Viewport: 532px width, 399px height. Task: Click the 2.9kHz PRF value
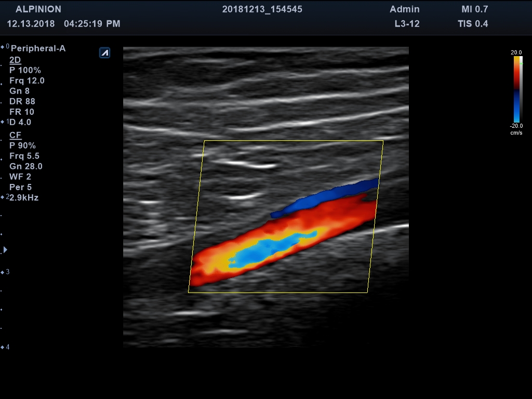24,197
